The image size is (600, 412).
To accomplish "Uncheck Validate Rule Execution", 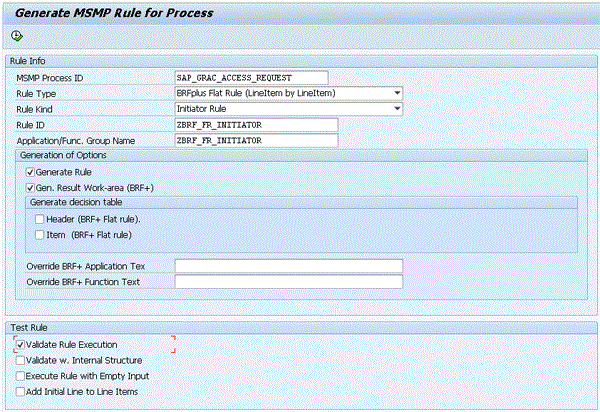I will [x=21, y=345].
